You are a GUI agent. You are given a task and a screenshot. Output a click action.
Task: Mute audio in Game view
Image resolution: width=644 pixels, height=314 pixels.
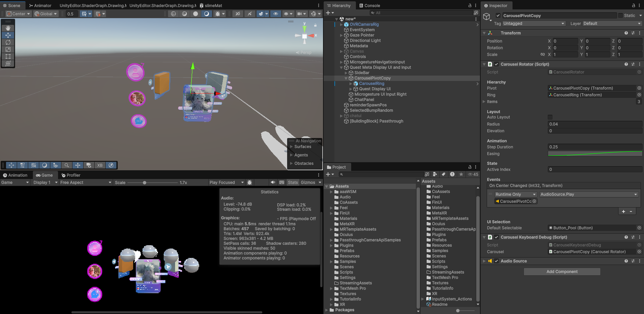point(273,182)
